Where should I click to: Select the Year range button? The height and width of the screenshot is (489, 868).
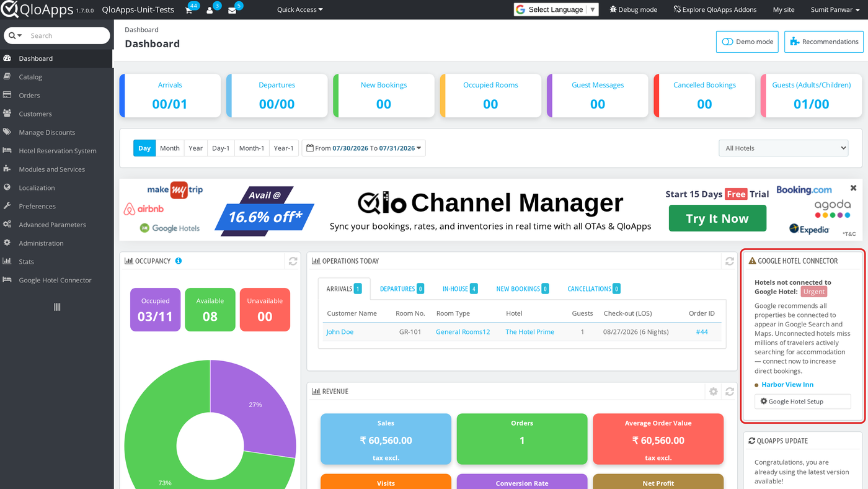196,148
